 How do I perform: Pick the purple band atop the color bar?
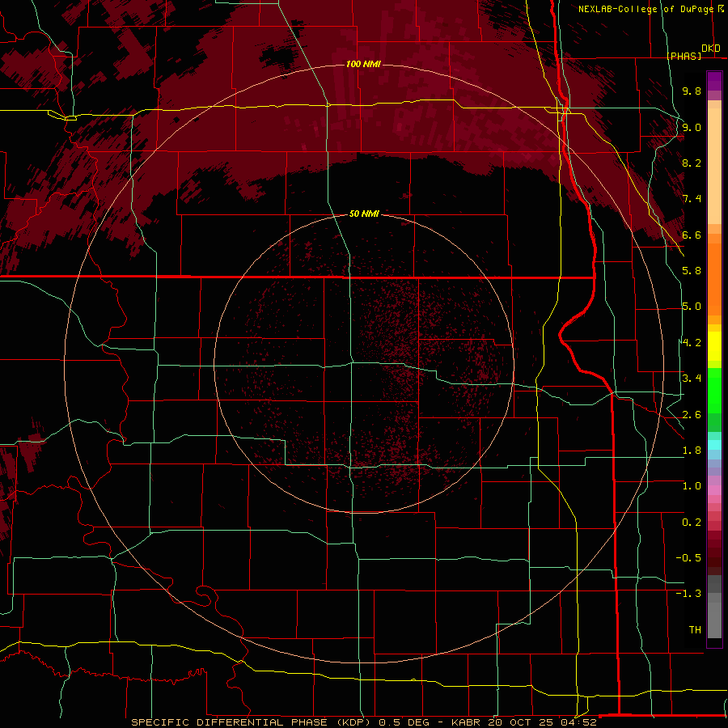[x=714, y=81]
